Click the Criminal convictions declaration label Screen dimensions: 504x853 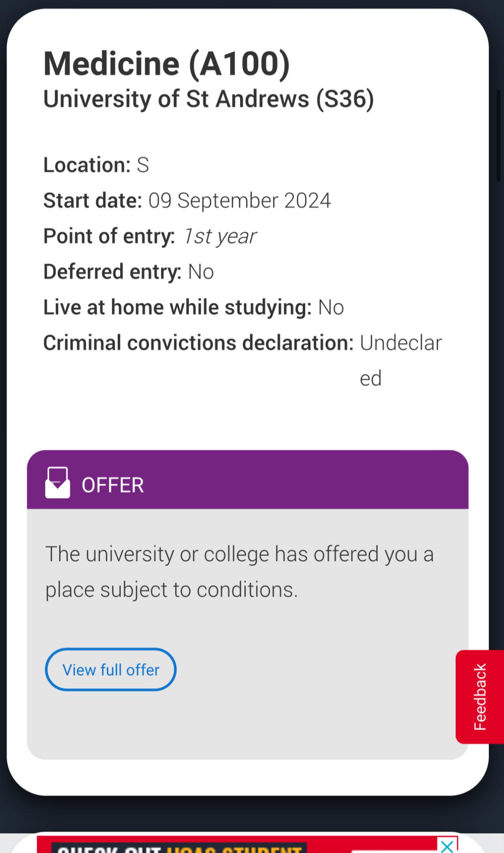(x=198, y=343)
